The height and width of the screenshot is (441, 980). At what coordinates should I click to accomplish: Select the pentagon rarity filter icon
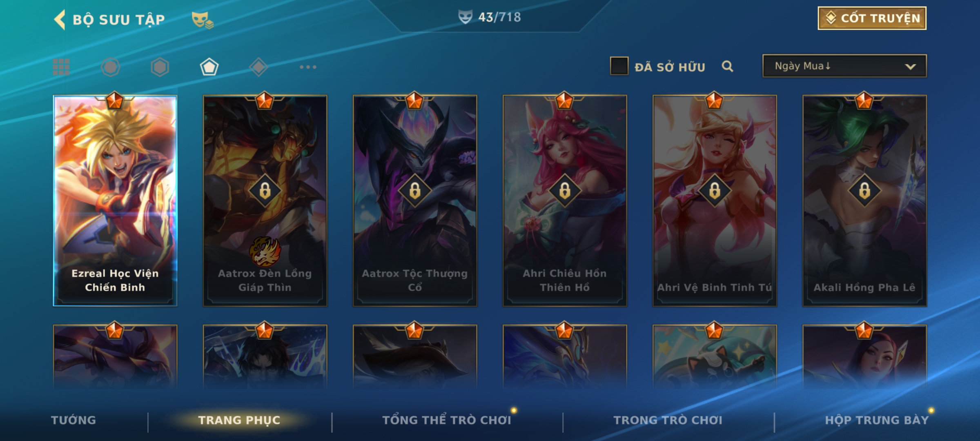tap(209, 67)
